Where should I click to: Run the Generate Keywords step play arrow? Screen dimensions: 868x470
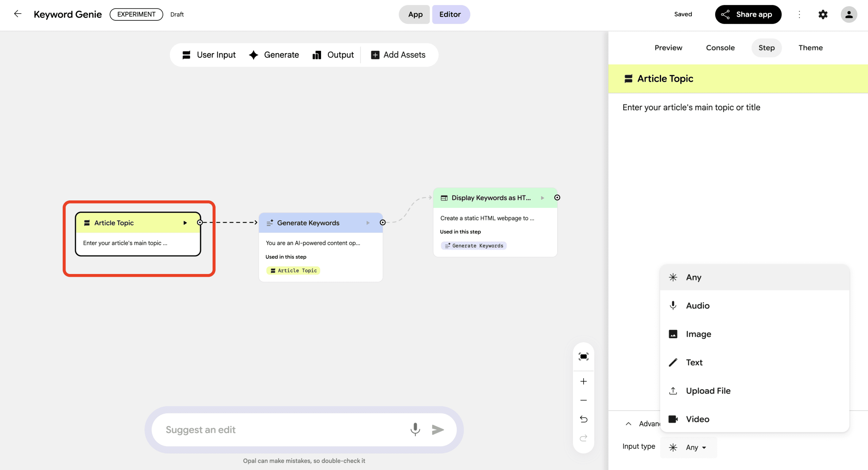coord(368,223)
